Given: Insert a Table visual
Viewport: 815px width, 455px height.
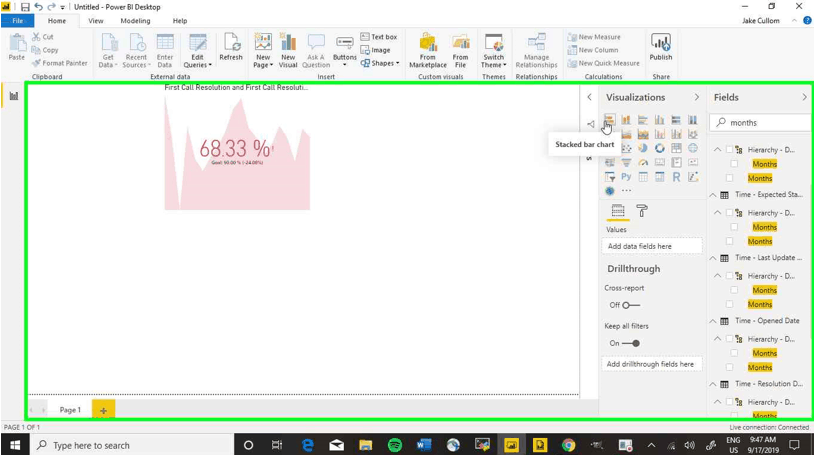Looking at the screenshot, I should coord(643,177).
